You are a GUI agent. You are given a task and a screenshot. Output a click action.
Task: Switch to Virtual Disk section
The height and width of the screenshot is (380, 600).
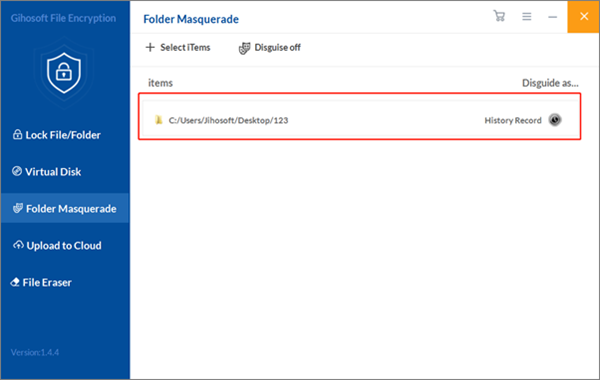[x=47, y=172]
